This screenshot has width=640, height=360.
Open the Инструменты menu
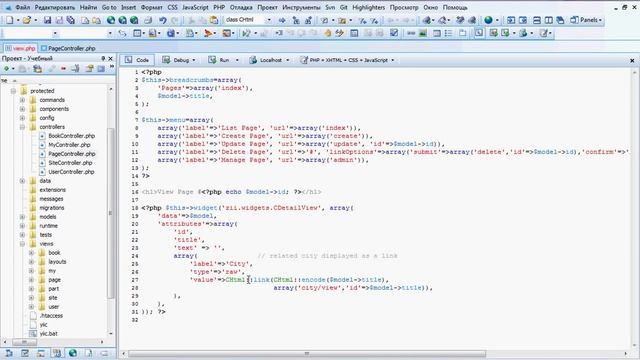pyautogui.click(x=301, y=7)
